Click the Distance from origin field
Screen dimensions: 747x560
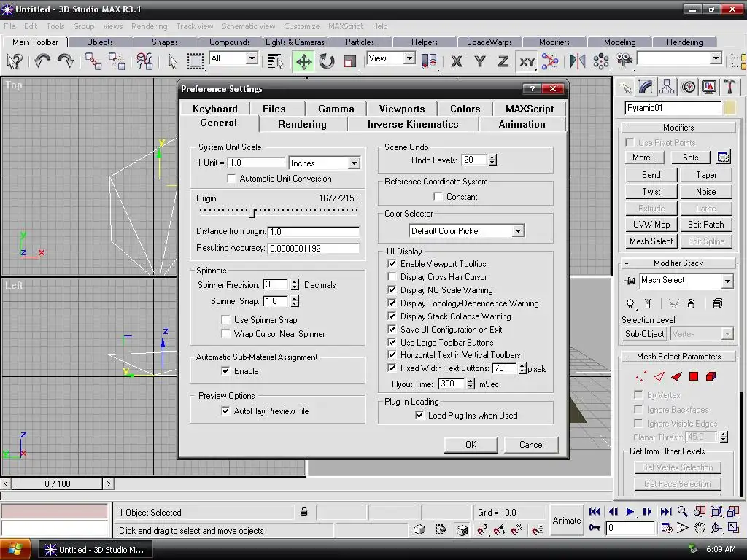click(x=314, y=231)
